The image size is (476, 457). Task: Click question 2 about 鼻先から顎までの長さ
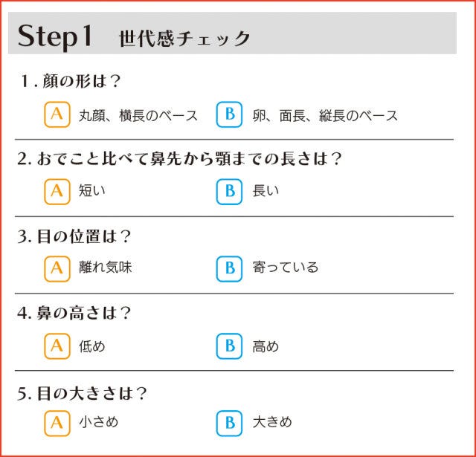point(178,158)
